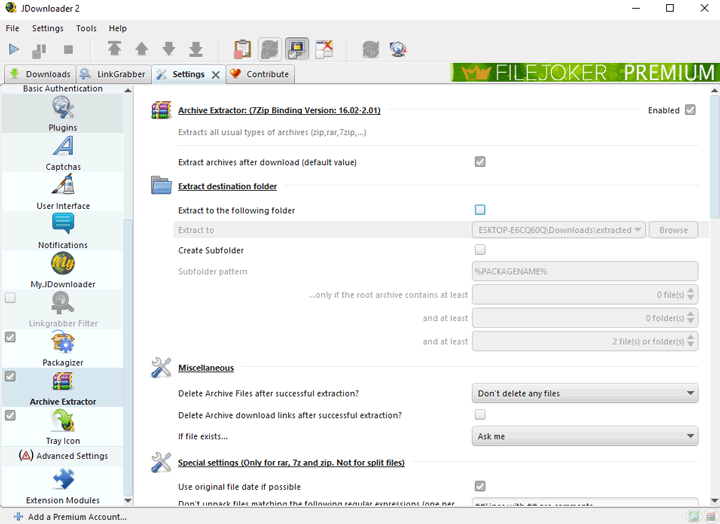Toggle automatic reconnect icon
The width and height of the screenshot is (720, 524).
(270, 49)
